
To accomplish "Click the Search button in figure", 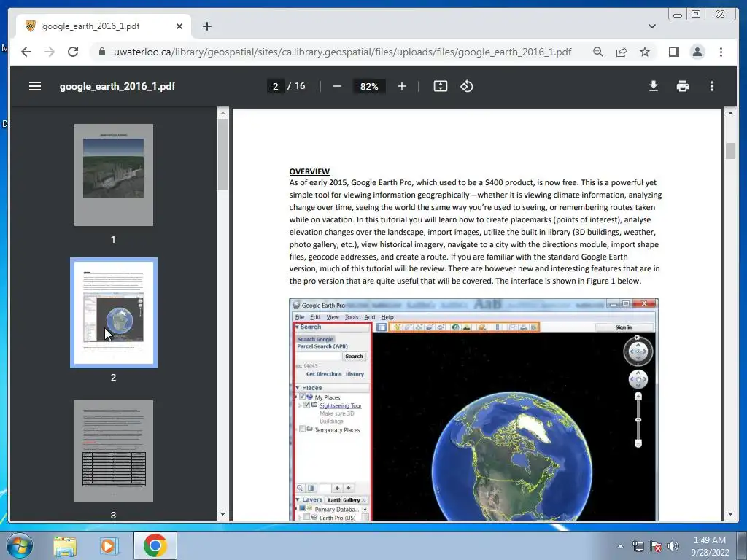I will pyautogui.click(x=354, y=356).
